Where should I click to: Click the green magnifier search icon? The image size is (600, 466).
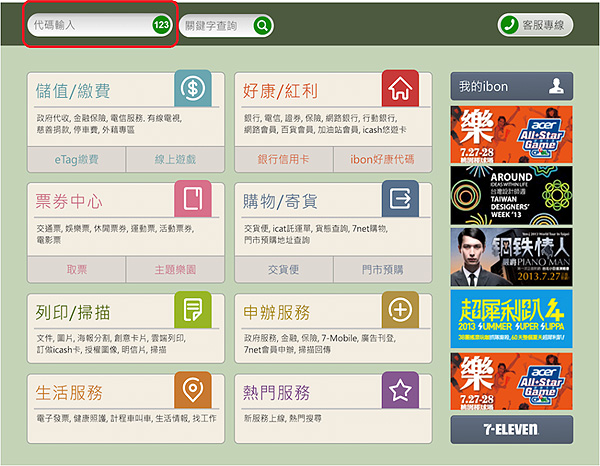click(x=262, y=26)
